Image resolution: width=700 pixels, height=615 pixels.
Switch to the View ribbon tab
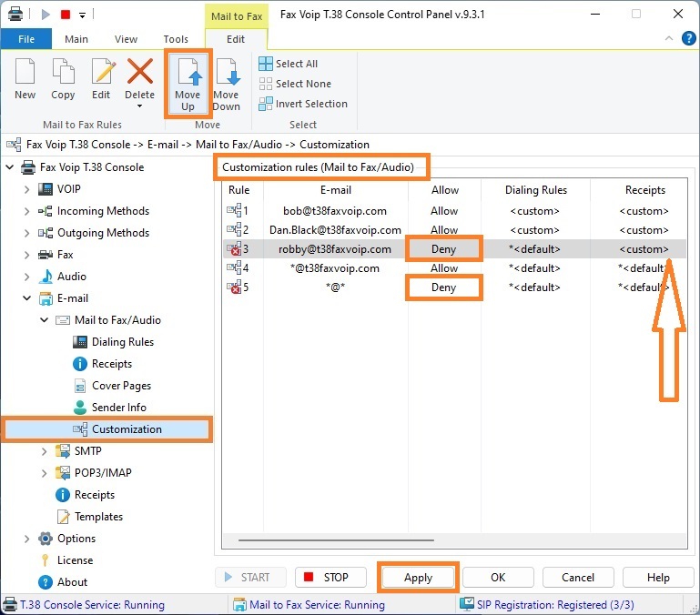[126, 39]
